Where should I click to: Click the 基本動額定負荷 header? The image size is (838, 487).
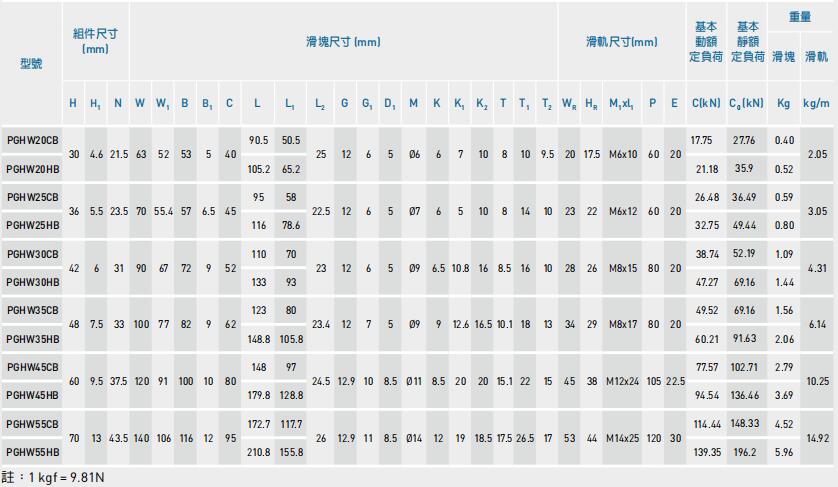click(706, 41)
